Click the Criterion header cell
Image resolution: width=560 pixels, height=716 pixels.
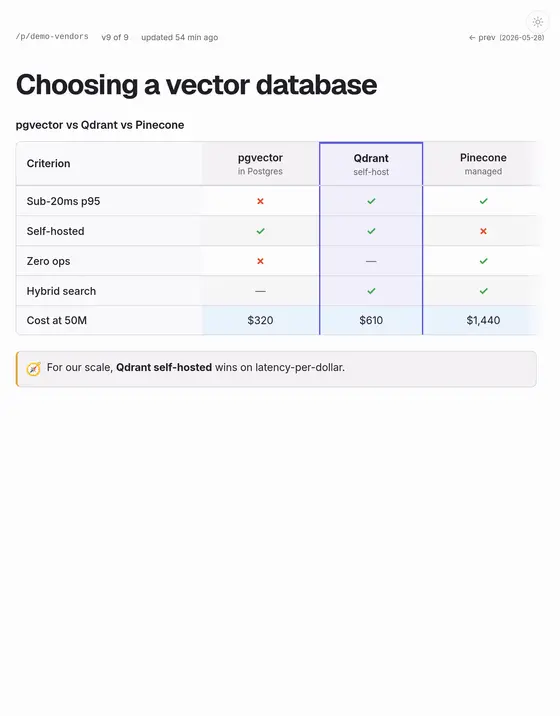tap(109, 163)
